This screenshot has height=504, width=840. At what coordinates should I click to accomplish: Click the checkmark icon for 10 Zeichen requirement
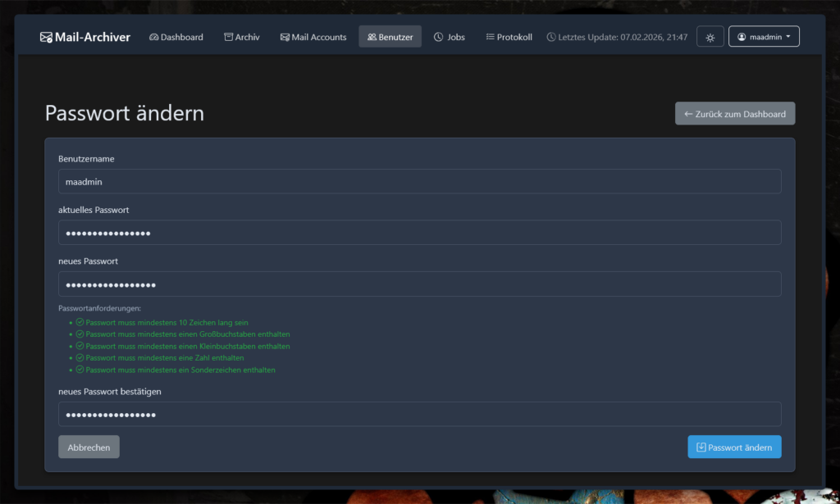click(80, 322)
